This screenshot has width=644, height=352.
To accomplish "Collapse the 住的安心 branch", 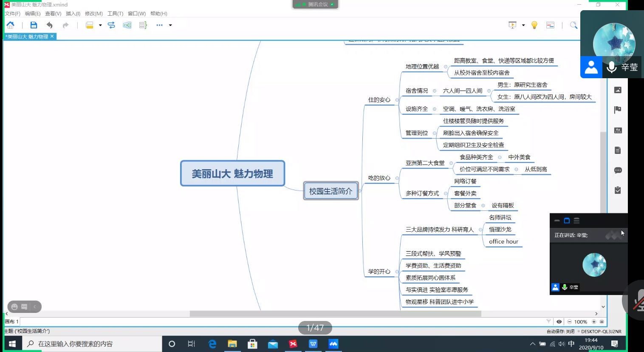I will (397, 100).
